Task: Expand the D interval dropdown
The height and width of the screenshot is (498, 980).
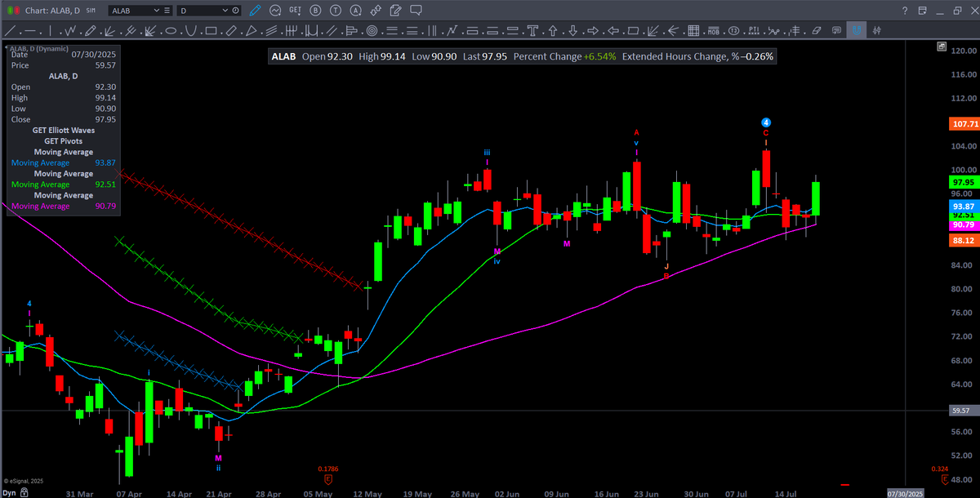Action: (225, 11)
